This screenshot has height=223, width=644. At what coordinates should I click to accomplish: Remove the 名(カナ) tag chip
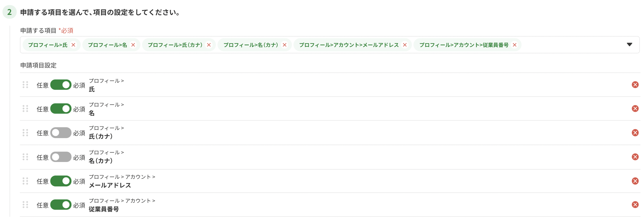[x=285, y=45]
